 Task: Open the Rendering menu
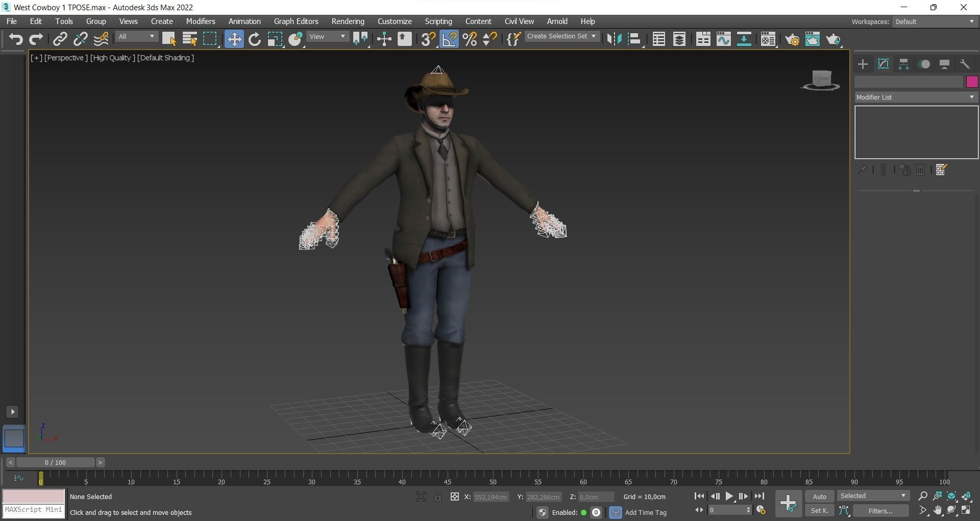(x=348, y=21)
